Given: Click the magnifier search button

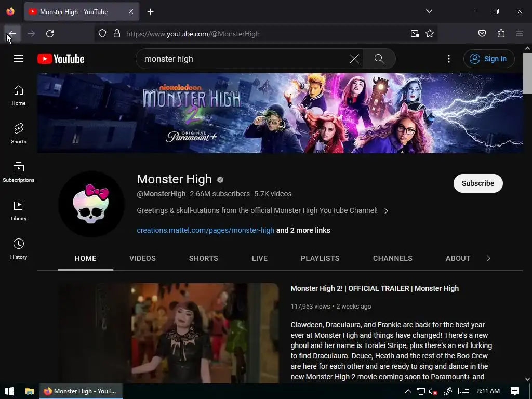Looking at the screenshot, I should [379, 59].
